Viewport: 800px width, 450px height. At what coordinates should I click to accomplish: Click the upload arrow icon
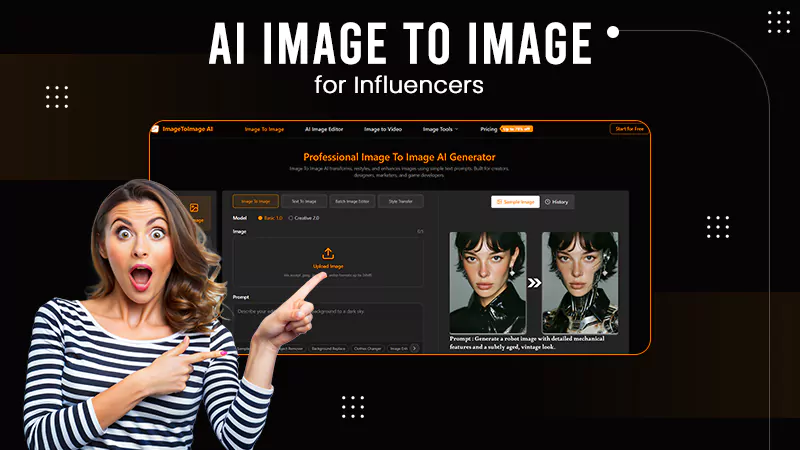(x=328, y=254)
